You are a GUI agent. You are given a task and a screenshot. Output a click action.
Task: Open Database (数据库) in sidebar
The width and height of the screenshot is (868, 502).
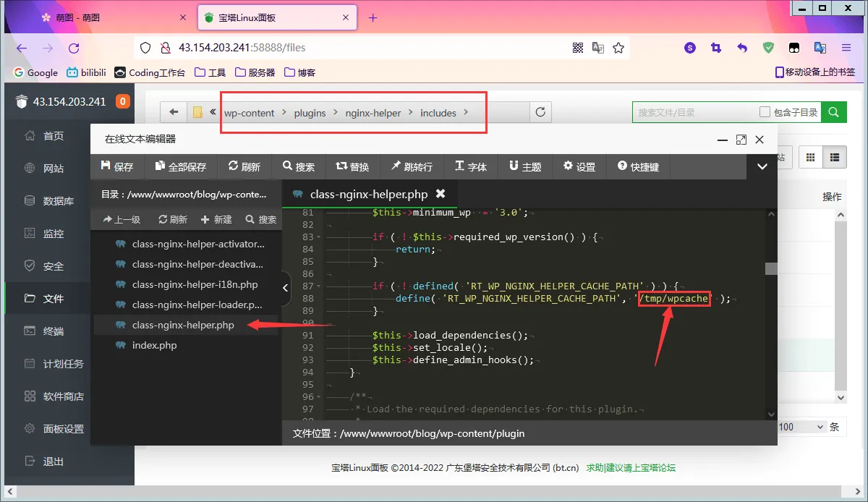49,200
